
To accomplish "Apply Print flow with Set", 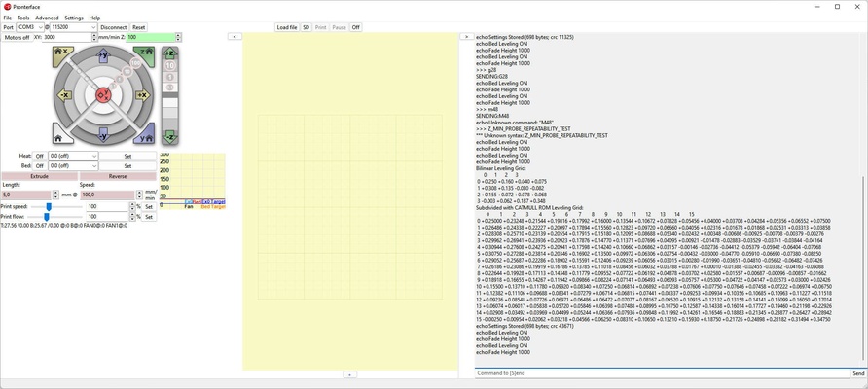I will pos(148,217).
